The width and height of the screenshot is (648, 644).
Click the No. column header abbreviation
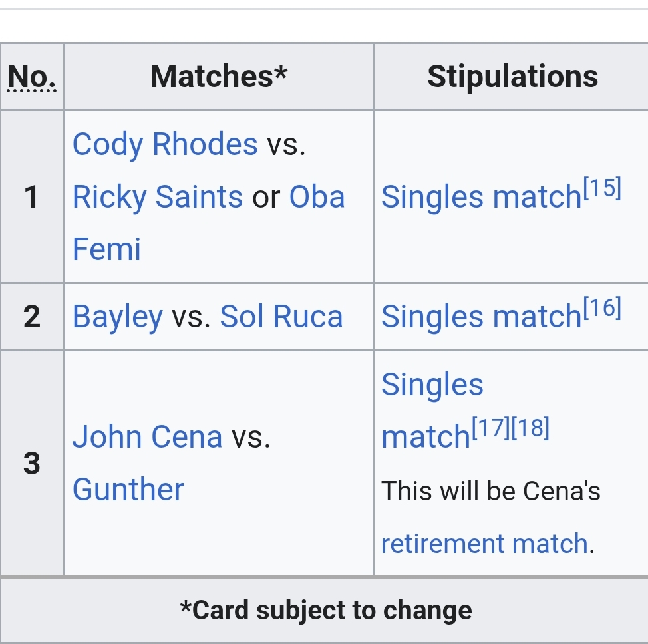pos(31,77)
